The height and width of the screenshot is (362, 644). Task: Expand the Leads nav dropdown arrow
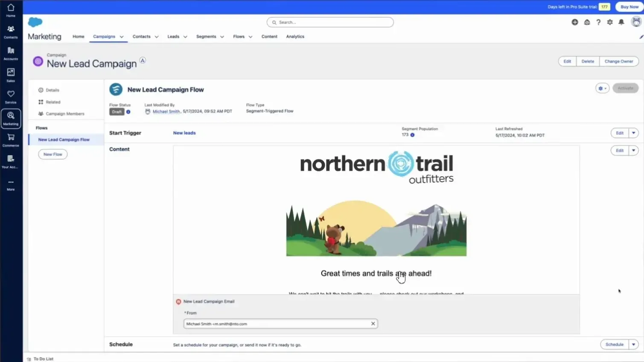185,37
